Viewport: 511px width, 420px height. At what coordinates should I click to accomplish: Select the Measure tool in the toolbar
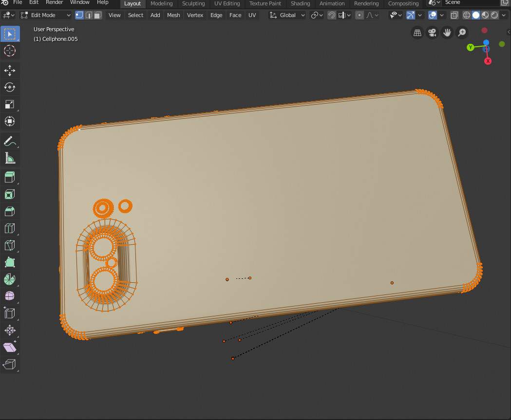tap(10, 158)
